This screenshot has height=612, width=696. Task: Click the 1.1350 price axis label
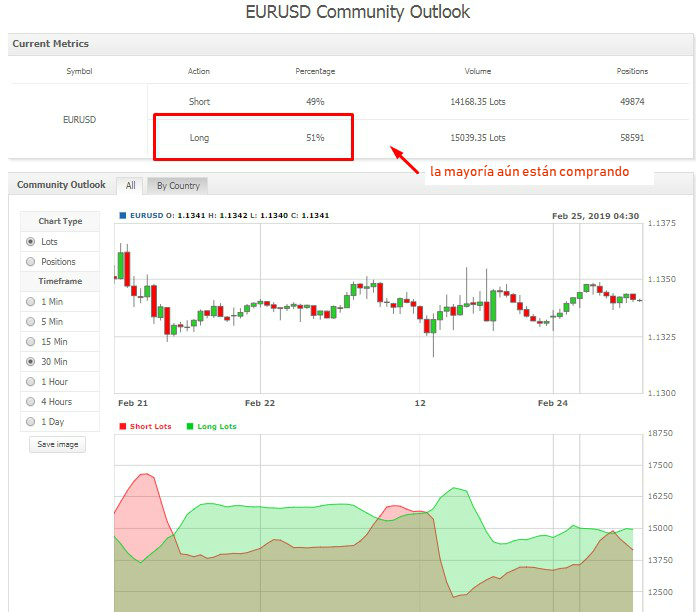(x=662, y=279)
